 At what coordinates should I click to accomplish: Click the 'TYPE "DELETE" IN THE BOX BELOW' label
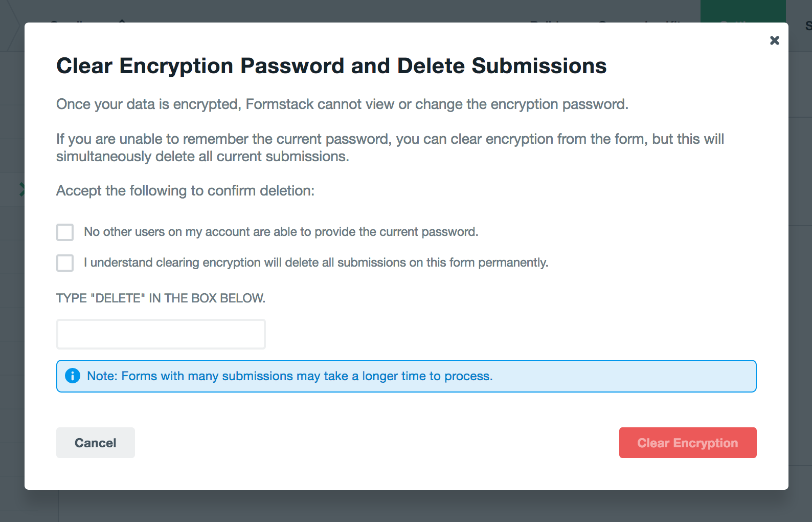161,298
